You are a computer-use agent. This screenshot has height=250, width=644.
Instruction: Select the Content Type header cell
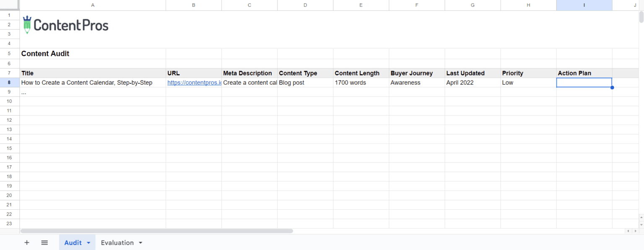(x=305, y=73)
